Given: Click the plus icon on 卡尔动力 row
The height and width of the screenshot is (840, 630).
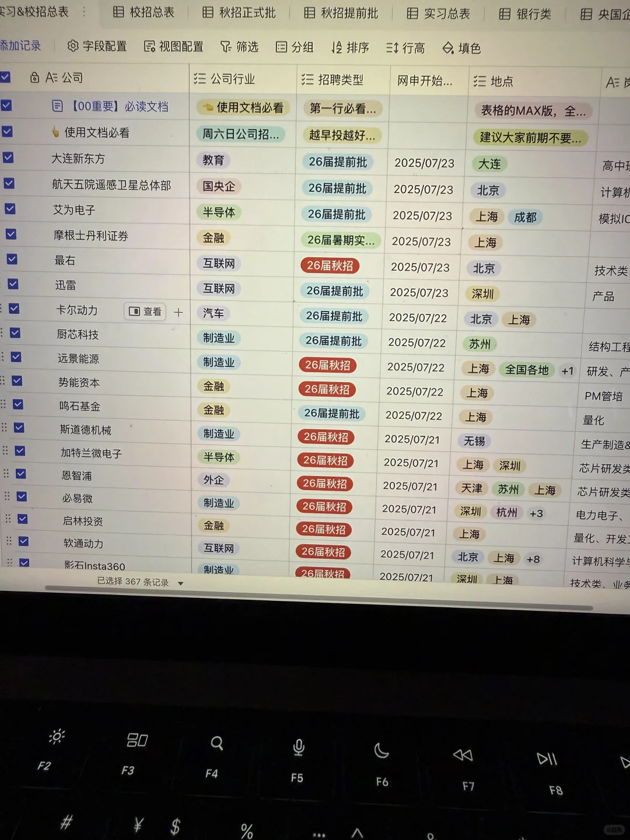Looking at the screenshot, I should [x=178, y=312].
